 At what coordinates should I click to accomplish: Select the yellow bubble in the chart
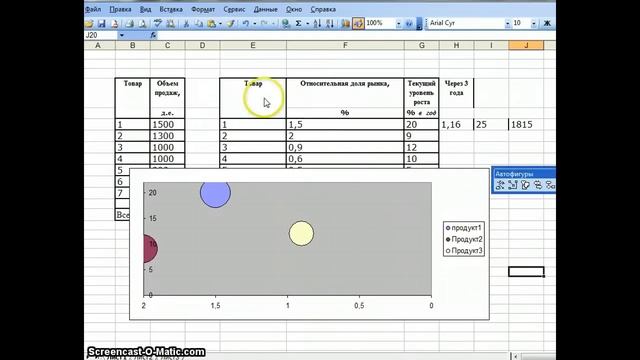click(301, 233)
